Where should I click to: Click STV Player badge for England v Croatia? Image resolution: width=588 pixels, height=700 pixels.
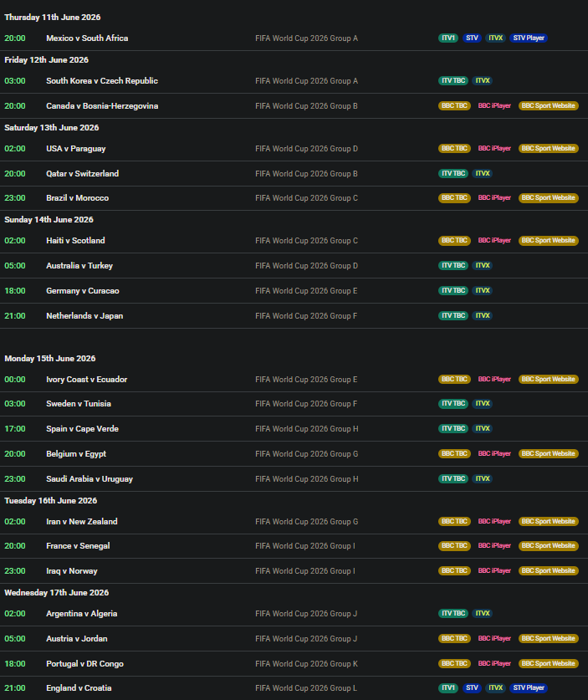point(529,688)
